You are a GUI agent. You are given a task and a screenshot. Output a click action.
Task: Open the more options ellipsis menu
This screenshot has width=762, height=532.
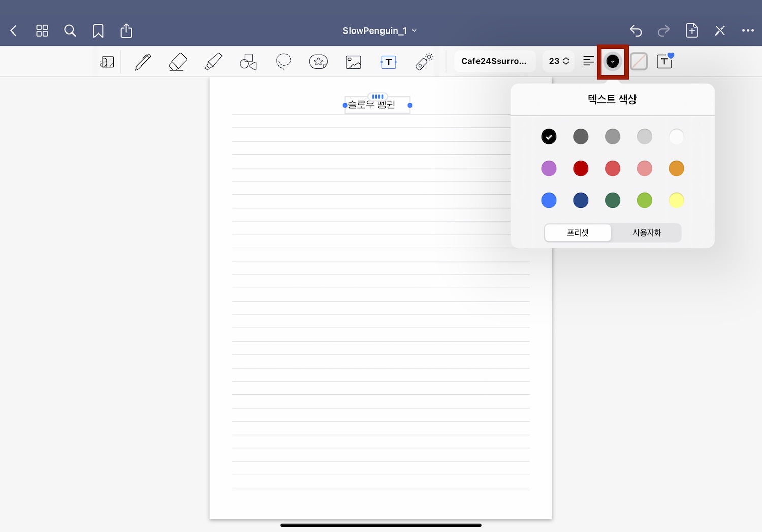tap(748, 31)
